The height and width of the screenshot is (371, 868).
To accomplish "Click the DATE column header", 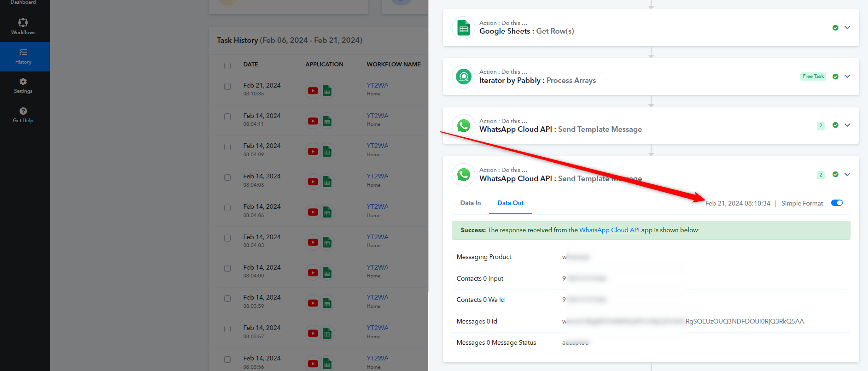I will coord(250,65).
